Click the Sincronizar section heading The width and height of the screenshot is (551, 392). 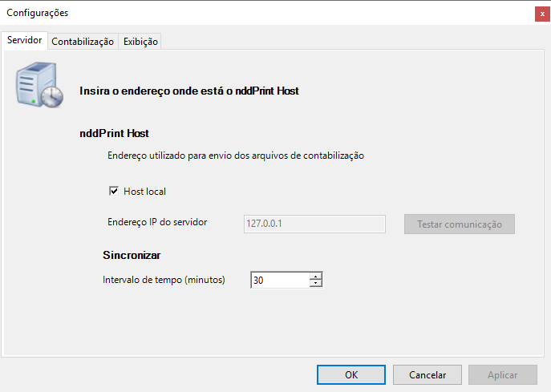click(x=132, y=256)
